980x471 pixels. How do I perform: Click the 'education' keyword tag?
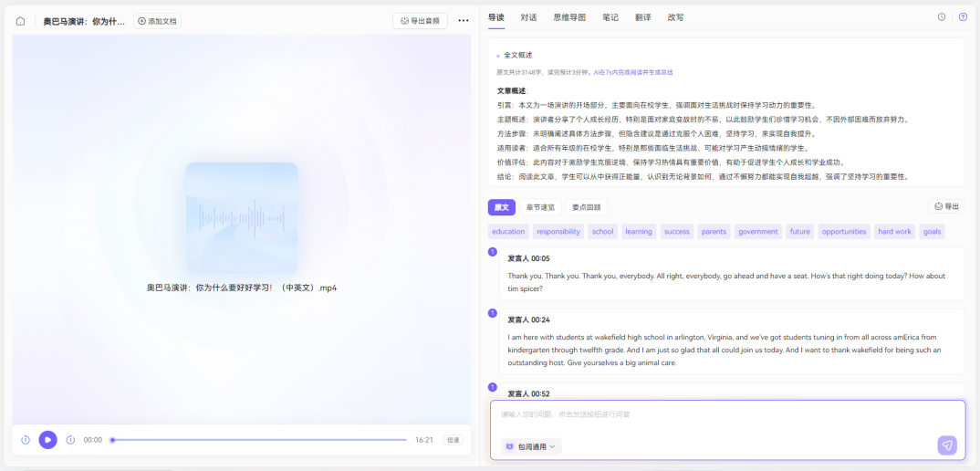click(x=508, y=232)
